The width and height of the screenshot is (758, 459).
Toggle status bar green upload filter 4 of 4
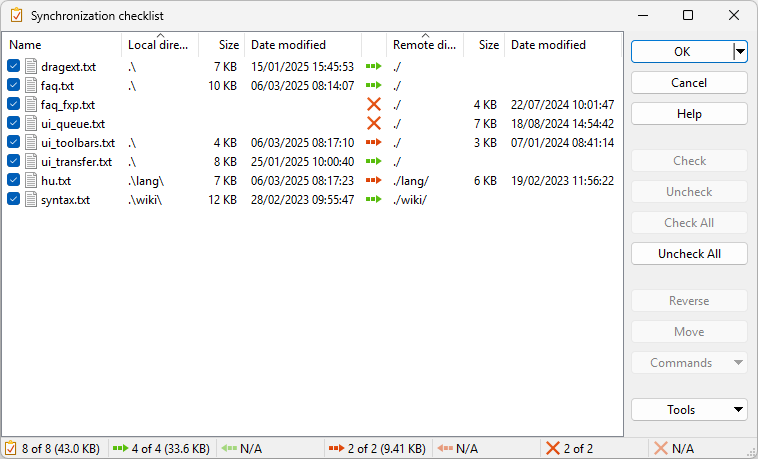click(160, 449)
